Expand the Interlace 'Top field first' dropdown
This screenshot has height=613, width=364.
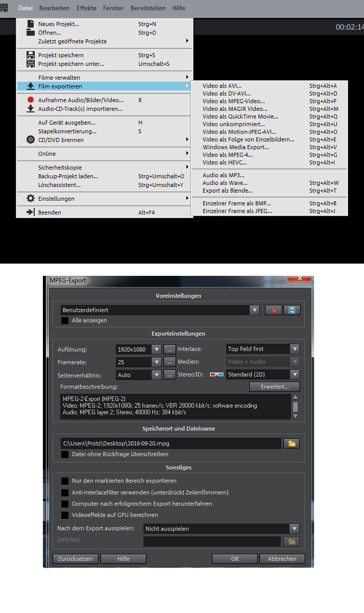tap(294, 349)
